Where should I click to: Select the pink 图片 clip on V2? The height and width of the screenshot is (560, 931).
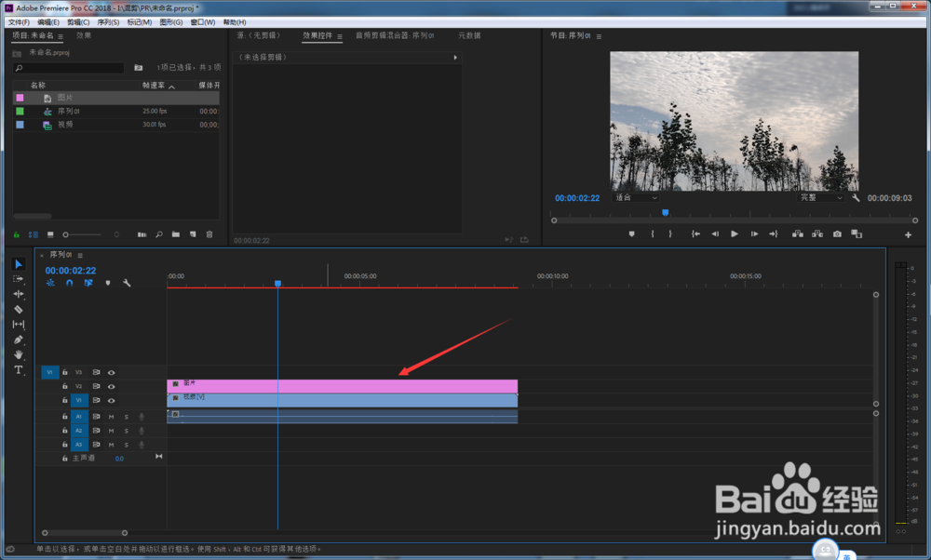[x=342, y=386]
